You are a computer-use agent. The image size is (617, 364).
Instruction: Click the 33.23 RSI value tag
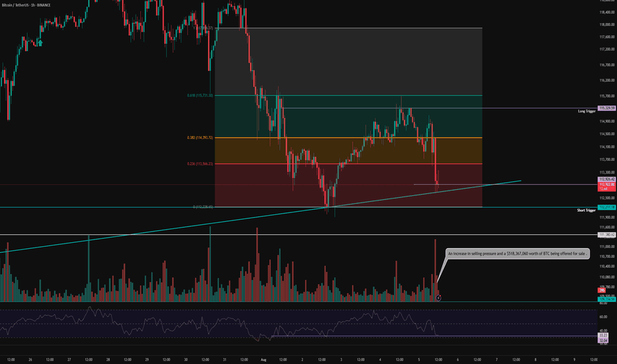pyautogui.click(x=603, y=336)
